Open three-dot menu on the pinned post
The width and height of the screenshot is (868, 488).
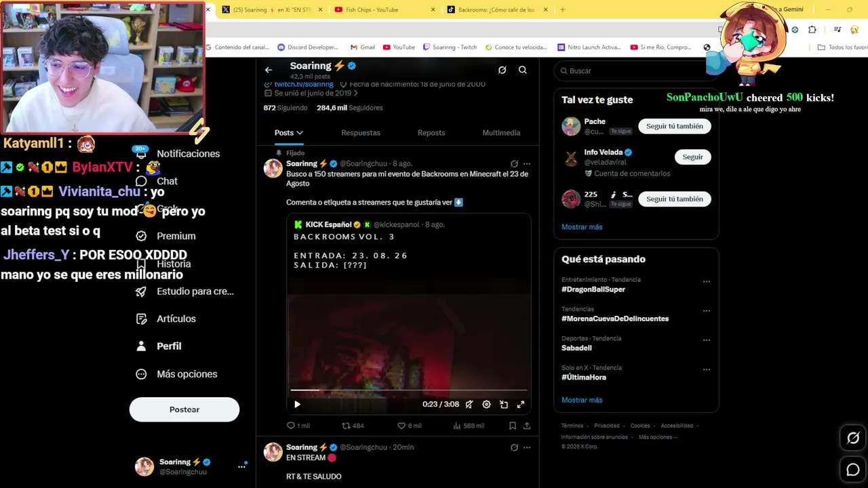tap(527, 164)
